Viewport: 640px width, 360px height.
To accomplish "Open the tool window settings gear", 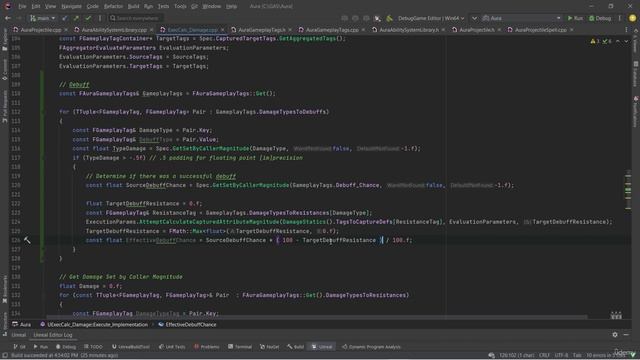I will point(615,335).
